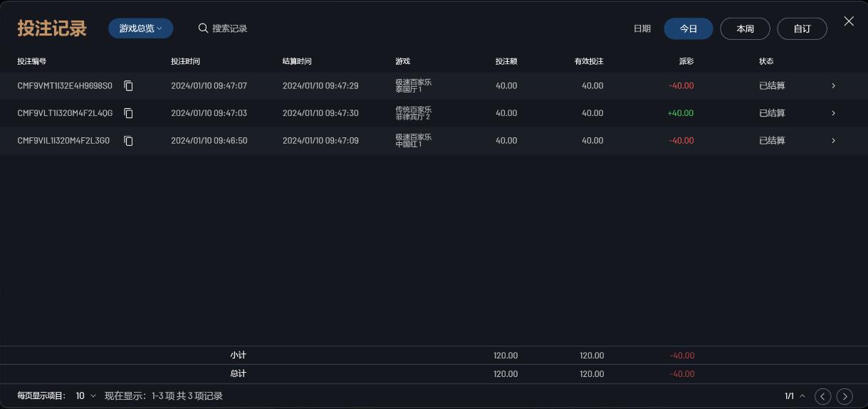Open the 游戏总览 dropdown
The width and height of the screenshot is (868, 409).
click(x=141, y=28)
